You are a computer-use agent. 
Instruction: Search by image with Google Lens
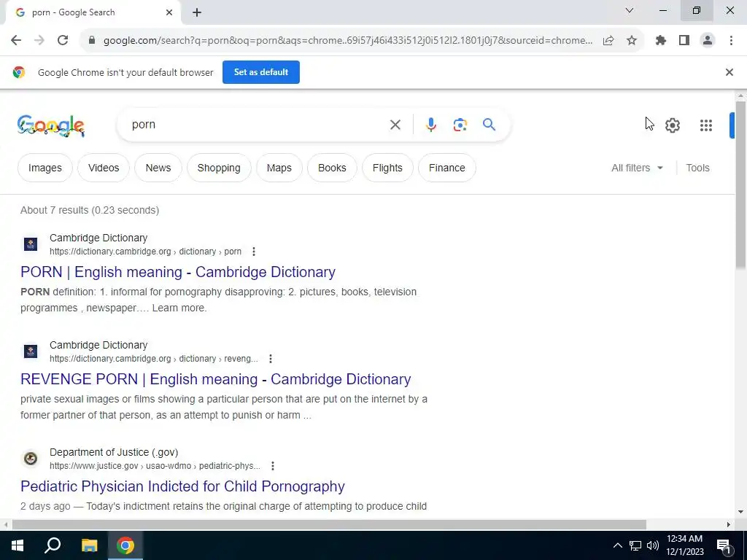(460, 125)
